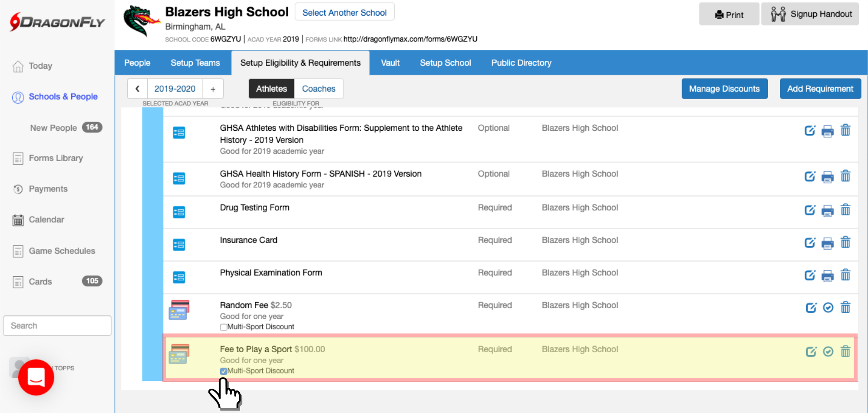This screenshot has height=413, width=868.
Task: Click form icon beside Insurance Card
Action: pos(179,245)
